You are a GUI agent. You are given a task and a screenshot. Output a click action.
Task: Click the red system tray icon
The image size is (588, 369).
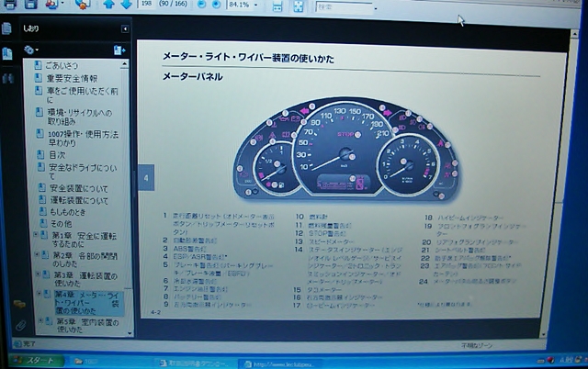[x=550, y=360]
